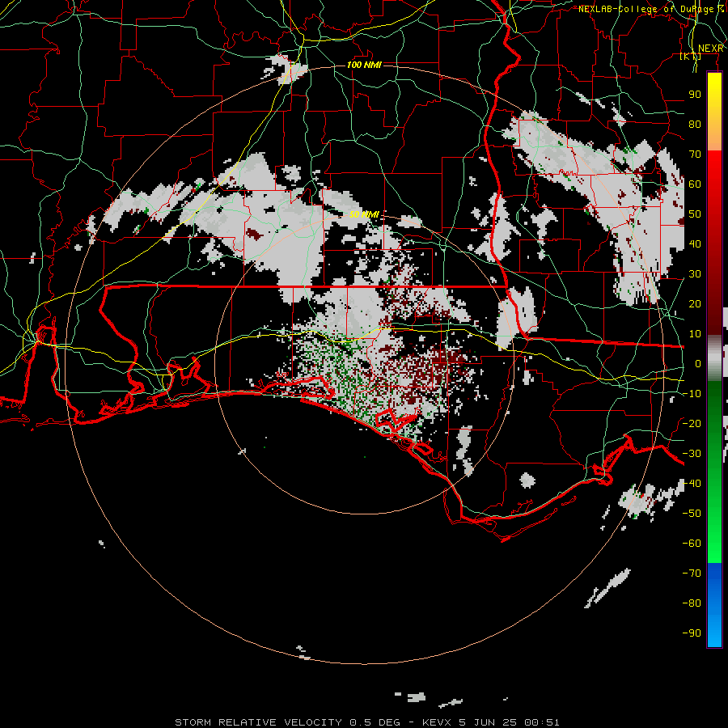728x728 pixels.
Task: Click the positive 60 value on velocity scale
Action: click(695, 184)
